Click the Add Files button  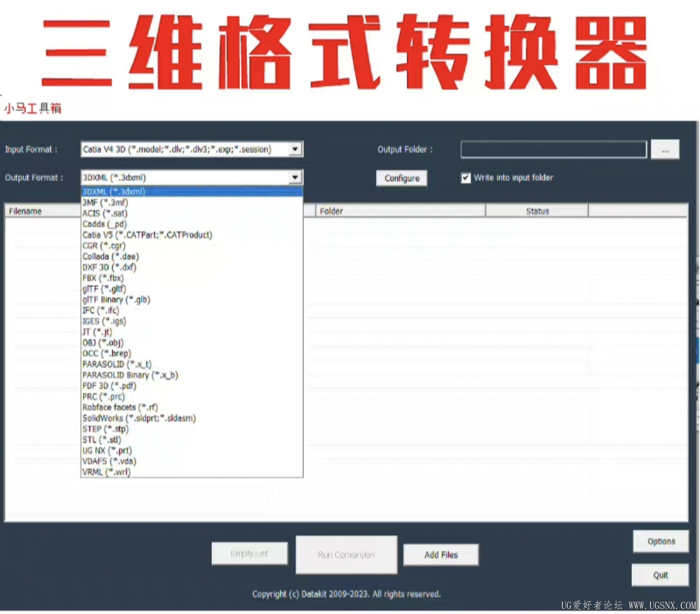441,554
